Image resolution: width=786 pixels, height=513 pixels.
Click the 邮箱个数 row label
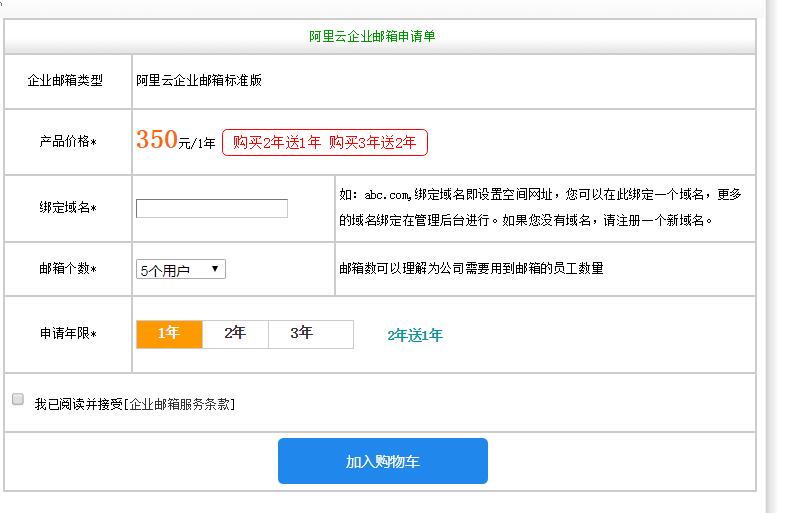pyautogui.click(x=68, y=269)
